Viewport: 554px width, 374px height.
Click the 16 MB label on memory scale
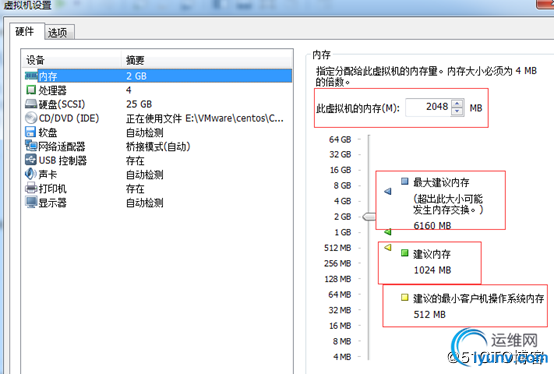(340, 325)
